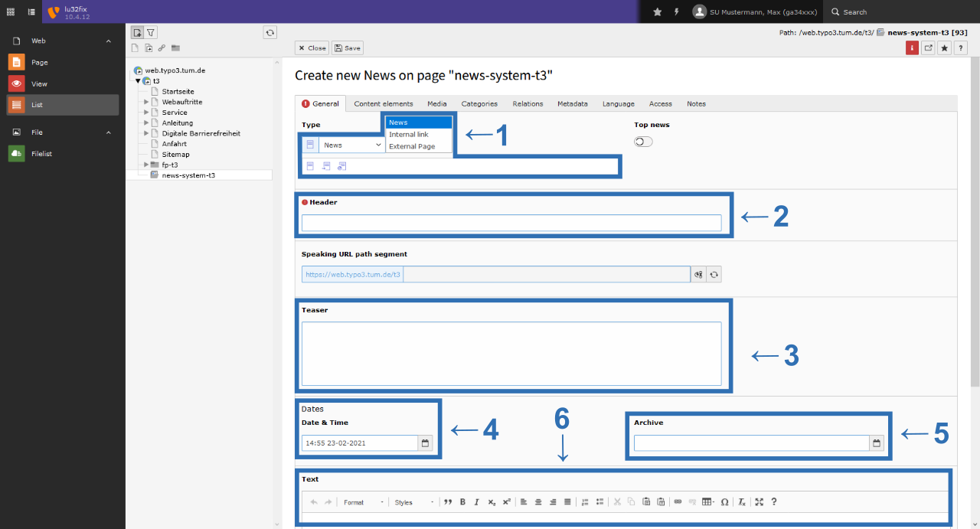Screen dimensions: 980x529
Task: Open the page tree filter funnel
Action: pos(151,32)
